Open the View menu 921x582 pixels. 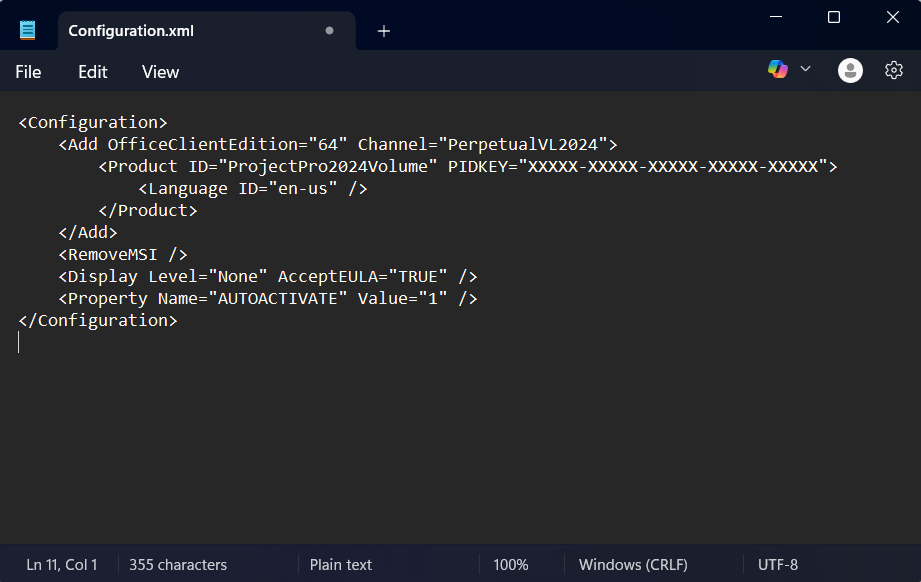coord(160,72)
